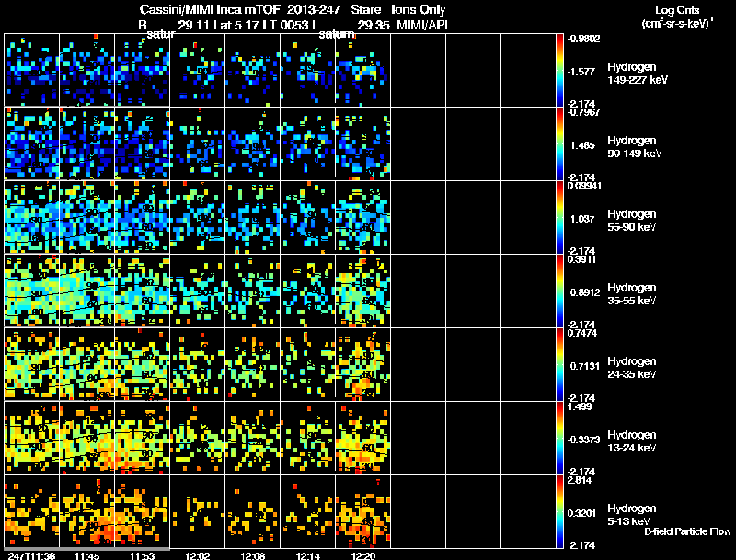Image resolution: width=736 pixels, height=560 pixels.
Task: Select the '1.037' color scale value
Action: 582,219
